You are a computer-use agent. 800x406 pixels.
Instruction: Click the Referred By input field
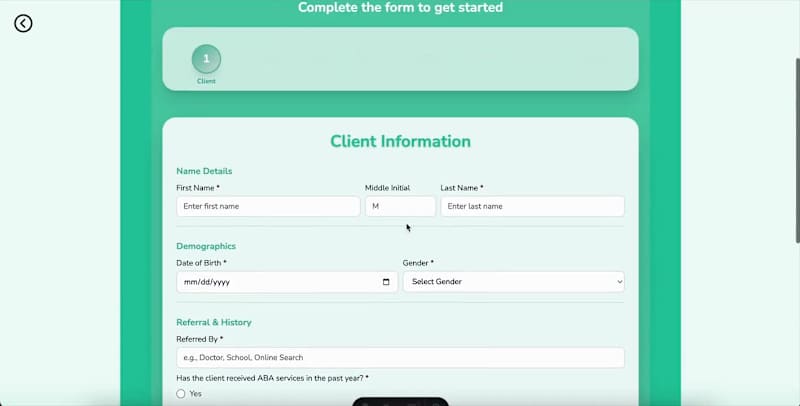pyautogui.click(x=401, y=358)
